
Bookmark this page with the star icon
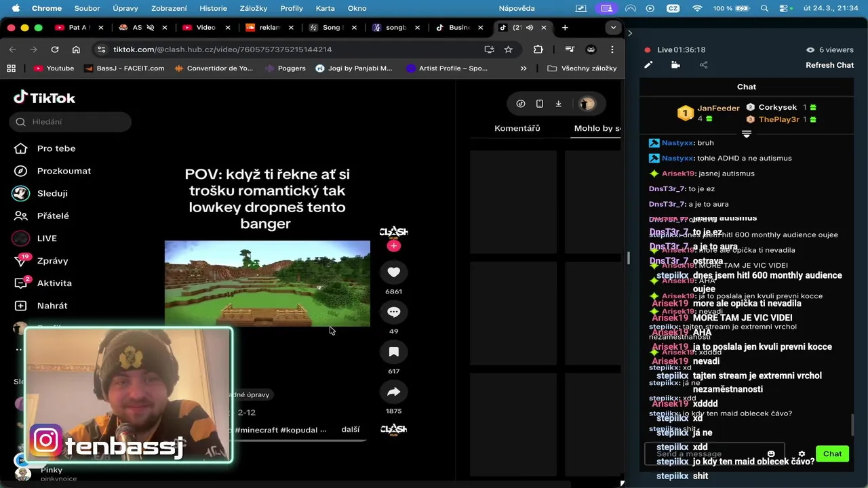coord(508,49)
